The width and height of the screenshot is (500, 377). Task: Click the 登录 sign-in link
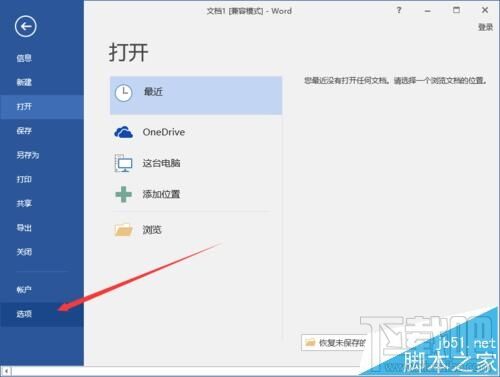point(485,27)
